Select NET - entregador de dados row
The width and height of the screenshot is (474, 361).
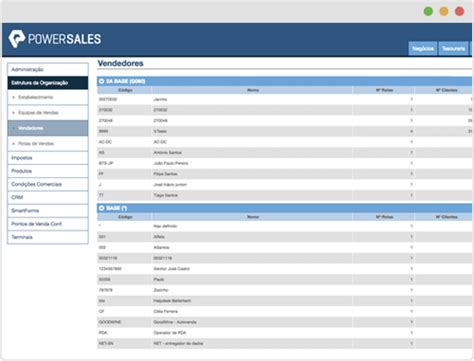[285, 343]
